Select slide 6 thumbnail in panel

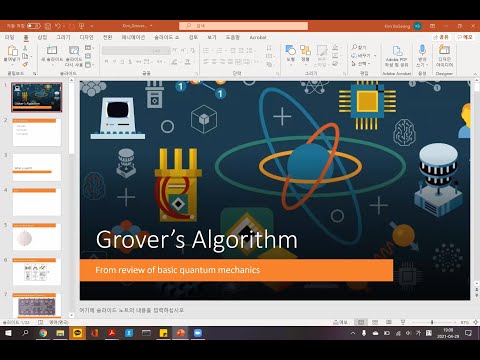[37, 271]
